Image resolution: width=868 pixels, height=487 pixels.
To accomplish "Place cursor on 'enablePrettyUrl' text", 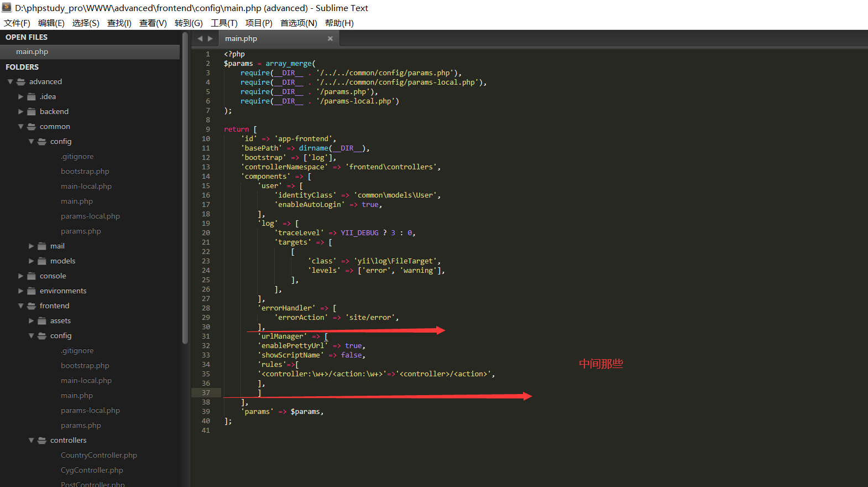I will 292,345.
